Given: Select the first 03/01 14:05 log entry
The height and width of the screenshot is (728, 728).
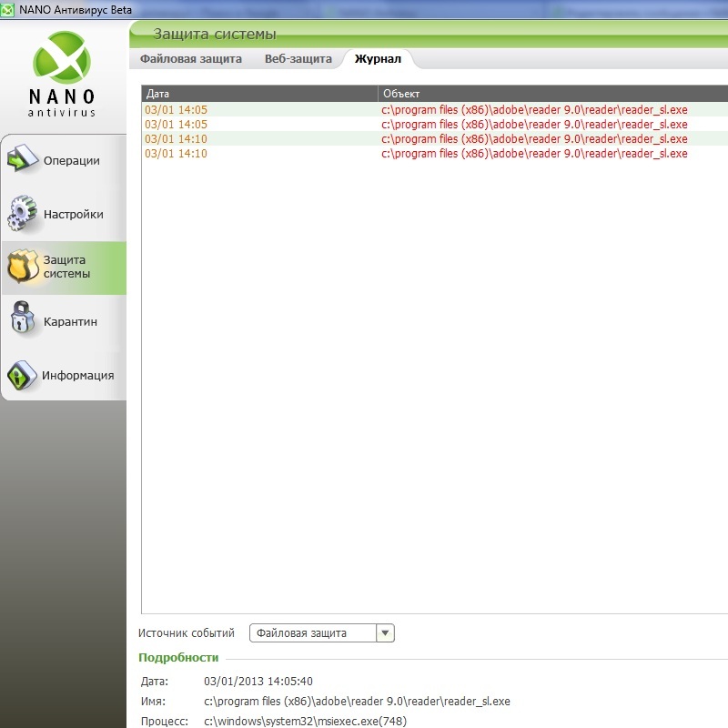Looking at the screenshot, I should pyautogui.click(x=177, y=110).
